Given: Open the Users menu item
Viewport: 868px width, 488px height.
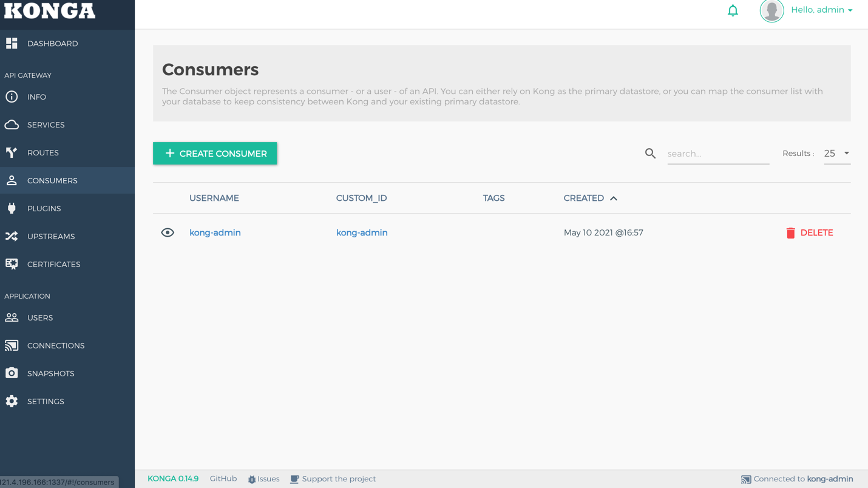Looking at the screenshot, I should [67, 318].
